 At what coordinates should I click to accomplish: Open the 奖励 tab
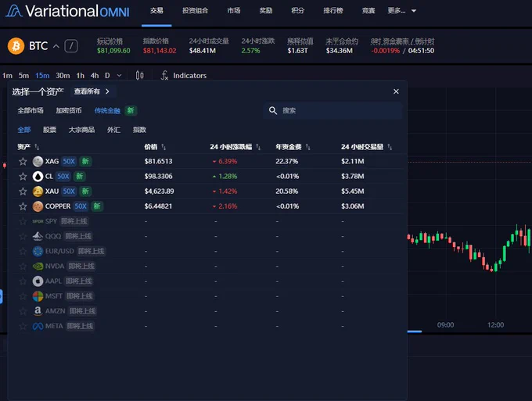(266, 11)
